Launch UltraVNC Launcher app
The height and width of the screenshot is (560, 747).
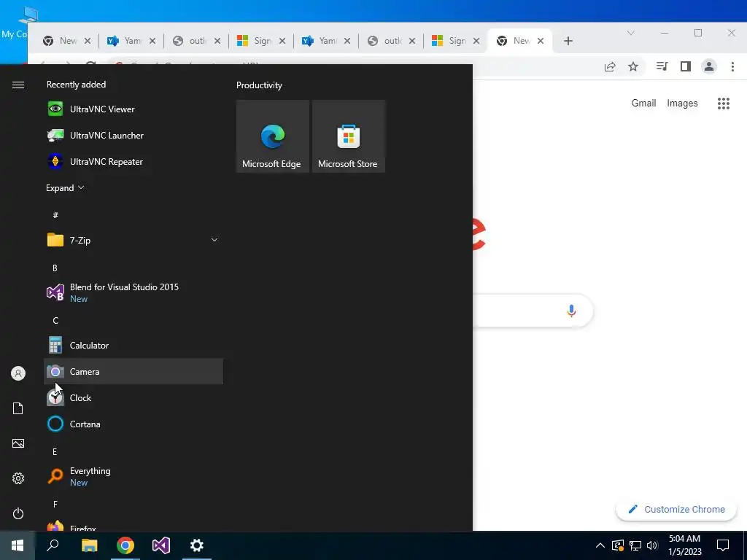coord(133,135)
